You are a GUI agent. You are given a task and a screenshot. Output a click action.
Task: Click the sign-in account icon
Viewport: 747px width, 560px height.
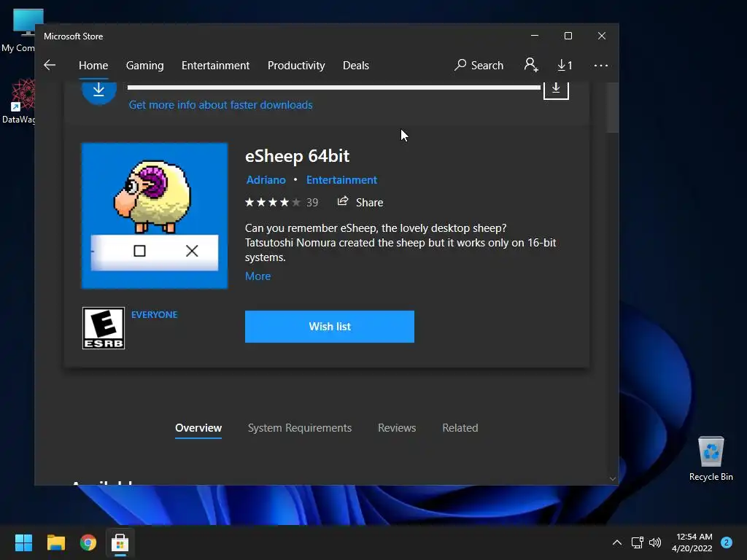[531, 65]
